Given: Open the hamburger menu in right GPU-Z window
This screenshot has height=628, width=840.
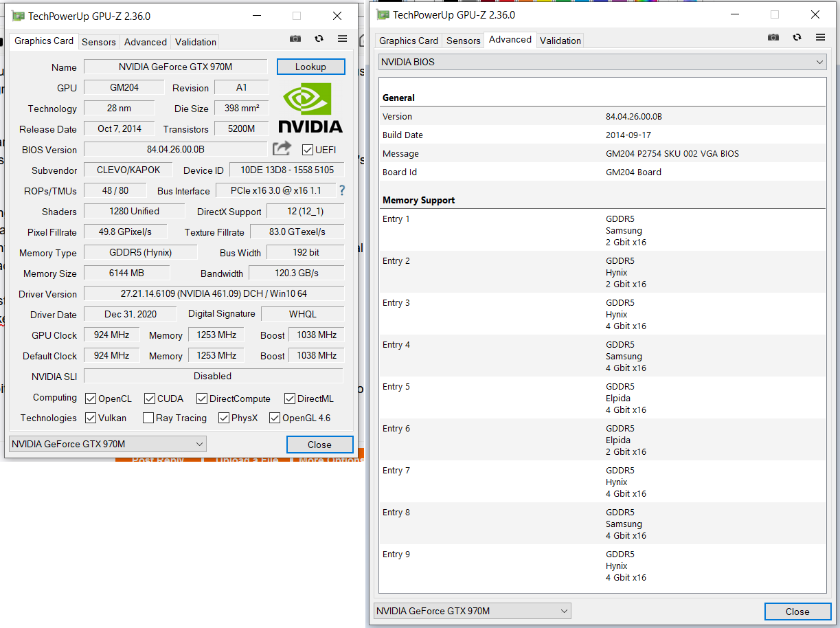Looking at the screenshot, I should pyautogui.click(x=820, y=37).
